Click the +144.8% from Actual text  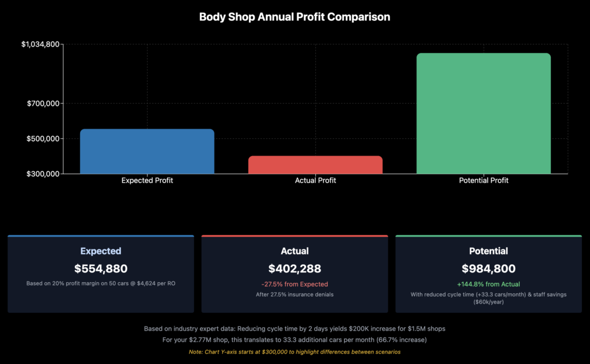click(x=489, y=284)
